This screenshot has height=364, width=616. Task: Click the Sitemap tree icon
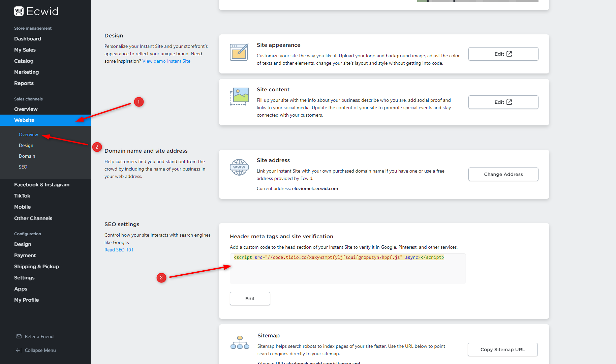pyautogui.click(x=240, y=342)
